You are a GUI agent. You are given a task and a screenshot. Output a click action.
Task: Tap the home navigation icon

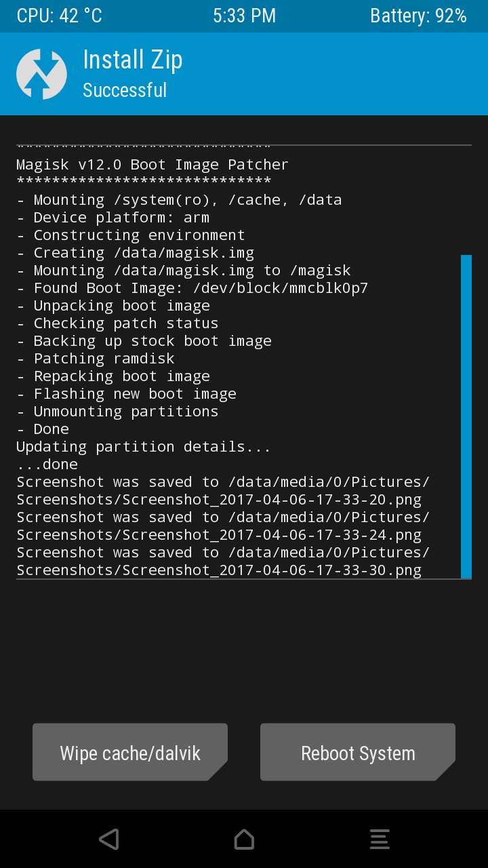coord(244,839)
